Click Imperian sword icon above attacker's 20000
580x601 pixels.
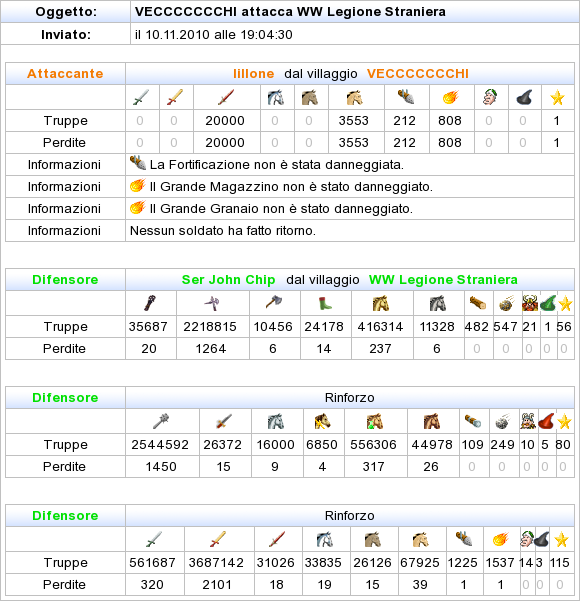(x=226, y=97)
